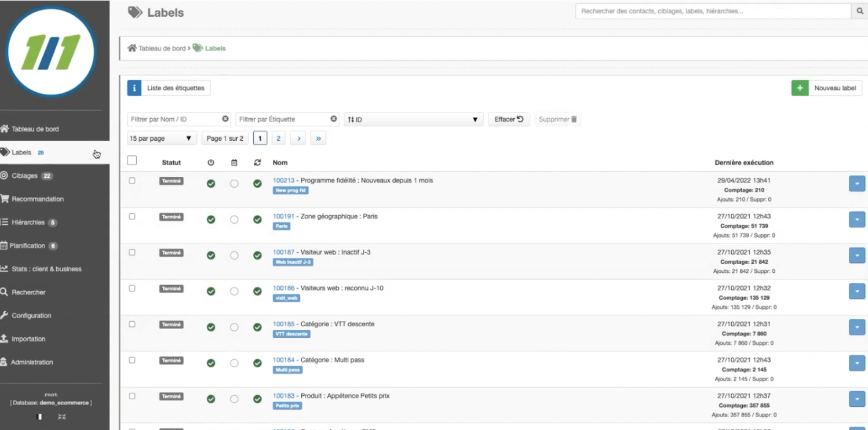The width and height of the screenshot is (868, 430).
Task: Click the Effacer button
Action: pyautogui.click(x=509, y=119)
